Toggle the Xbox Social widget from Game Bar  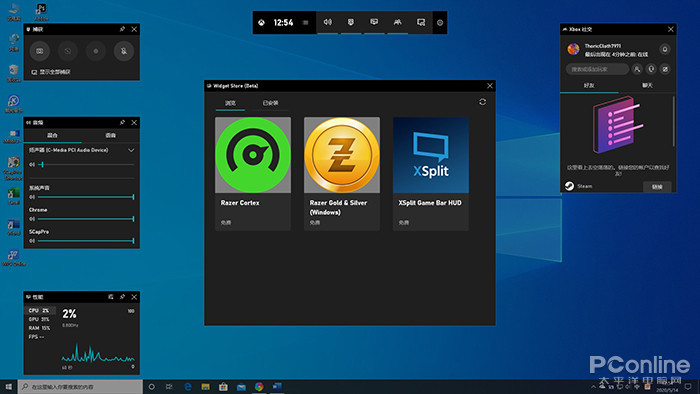pos(397,22)
